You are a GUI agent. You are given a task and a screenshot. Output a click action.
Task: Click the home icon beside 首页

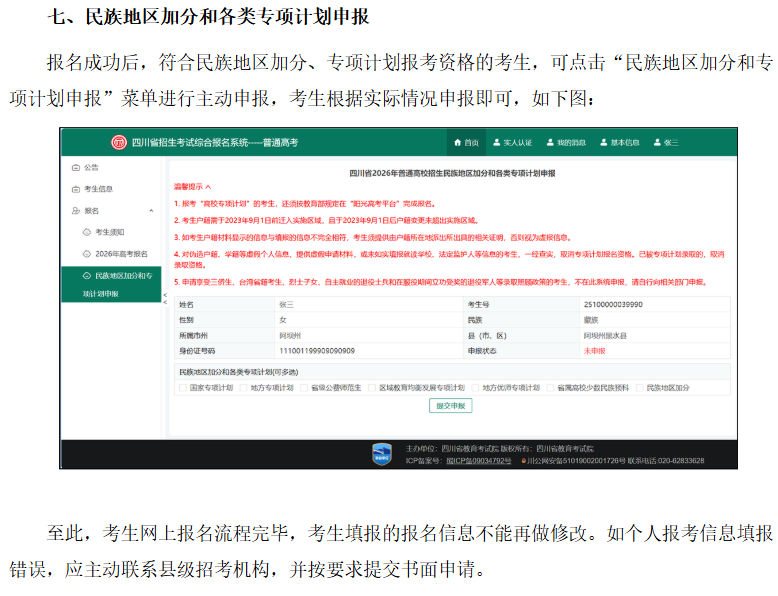[458, 143]
